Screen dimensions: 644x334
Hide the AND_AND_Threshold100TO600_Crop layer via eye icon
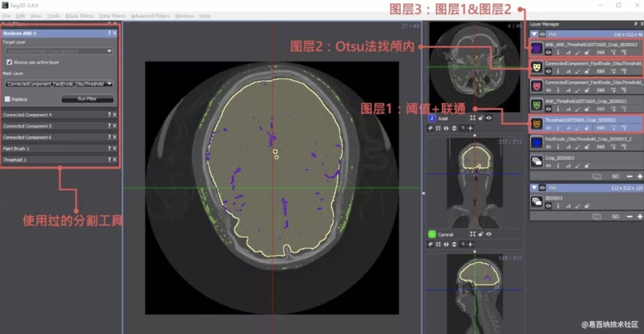tap(548, 52)
